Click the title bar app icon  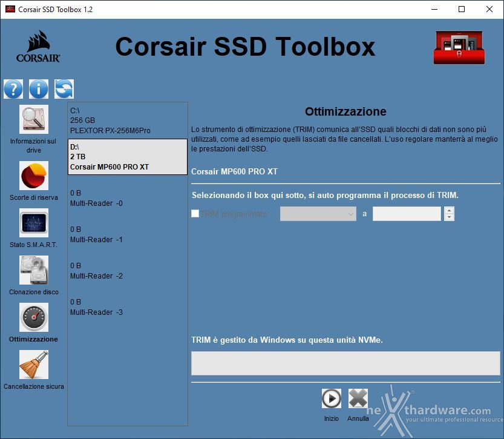(10, 9)
